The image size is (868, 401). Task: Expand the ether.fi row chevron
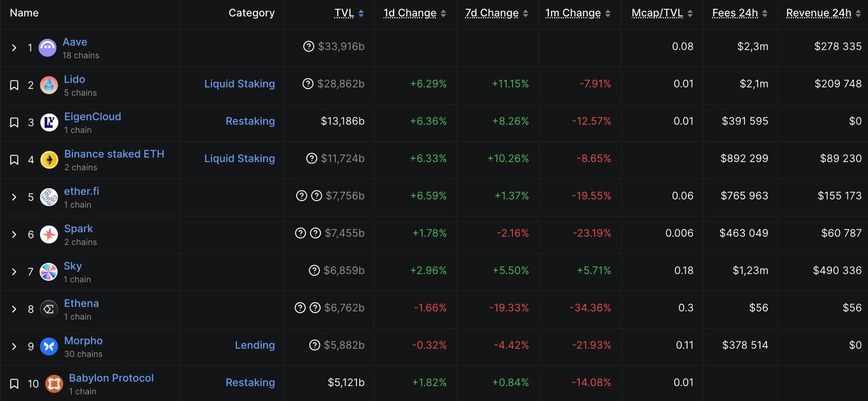(14, 197)
